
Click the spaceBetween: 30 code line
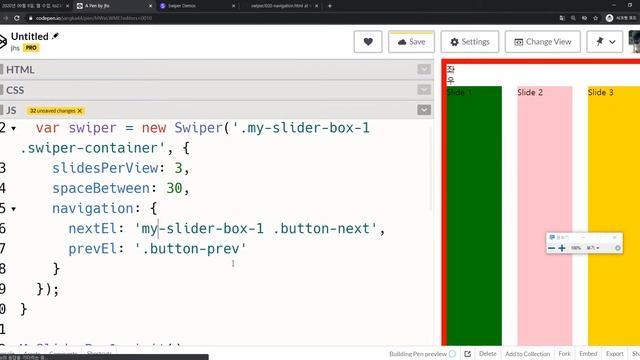(x=121, y=188)
